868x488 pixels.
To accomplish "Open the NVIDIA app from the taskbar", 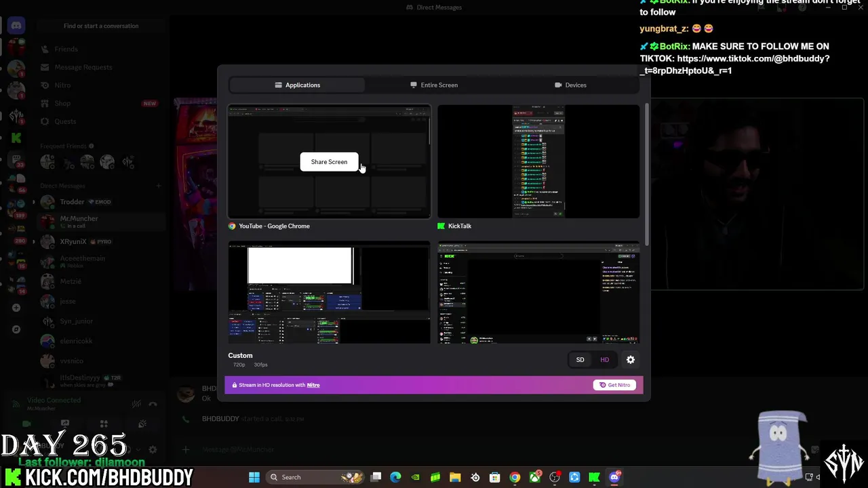I will [416, 477].
